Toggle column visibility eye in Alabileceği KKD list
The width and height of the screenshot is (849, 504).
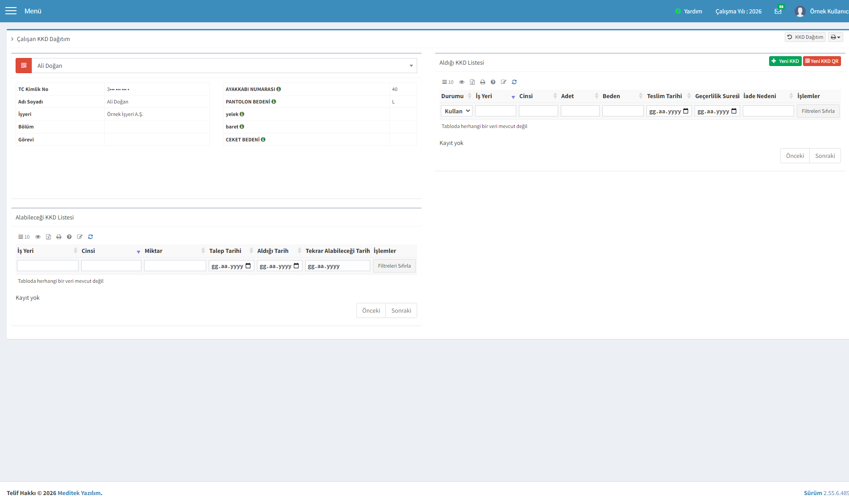pyautogui.click(x=38, y=237)
